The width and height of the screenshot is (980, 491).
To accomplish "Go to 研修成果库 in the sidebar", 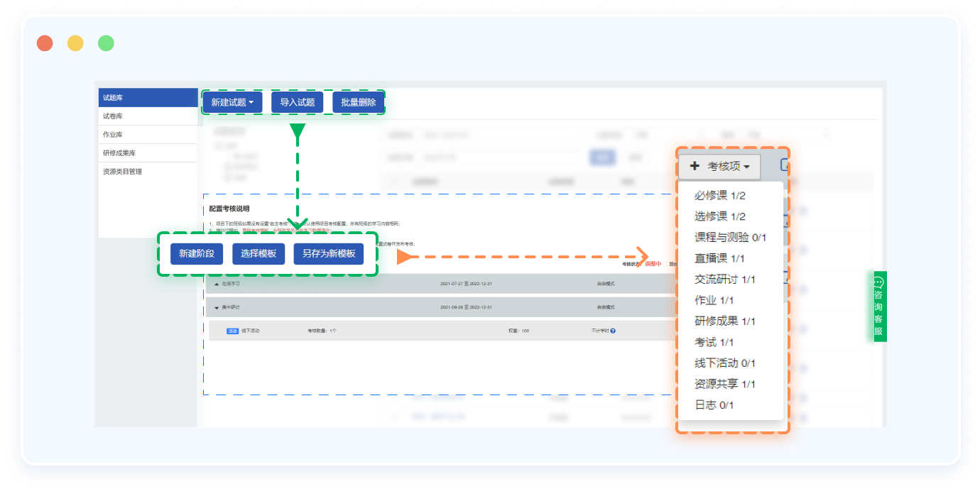I will (x=148, y=153).
